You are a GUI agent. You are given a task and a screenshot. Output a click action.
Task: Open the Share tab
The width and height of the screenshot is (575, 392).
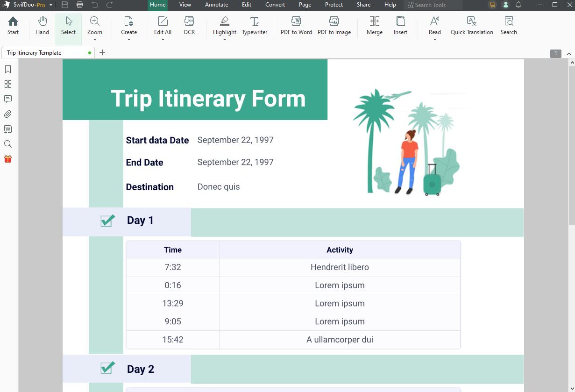[363, 5]
